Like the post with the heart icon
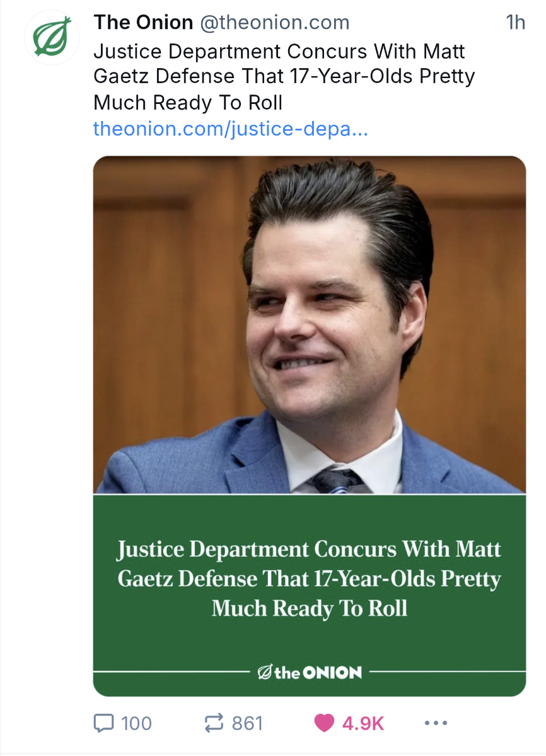Image resolution: width=546 pixels, height=756 pixels. 324,723
